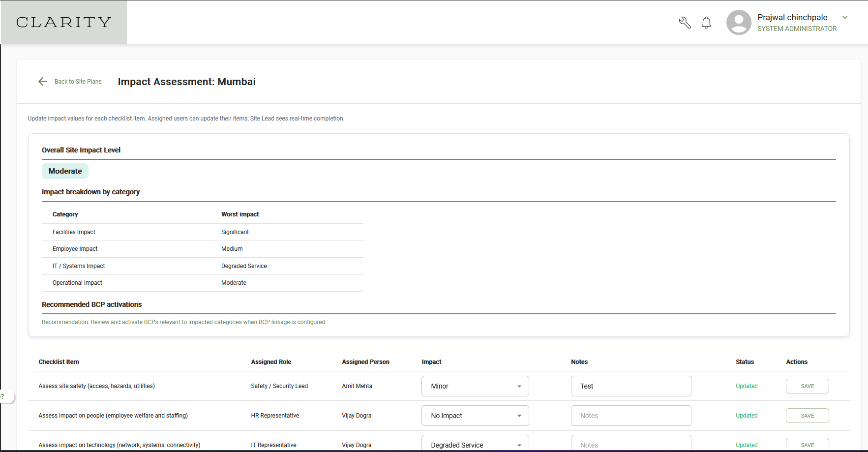The height and width of the screenshot is (452, 868).
Task: Save the impact on people row
Action: click(x=807, y=416)
